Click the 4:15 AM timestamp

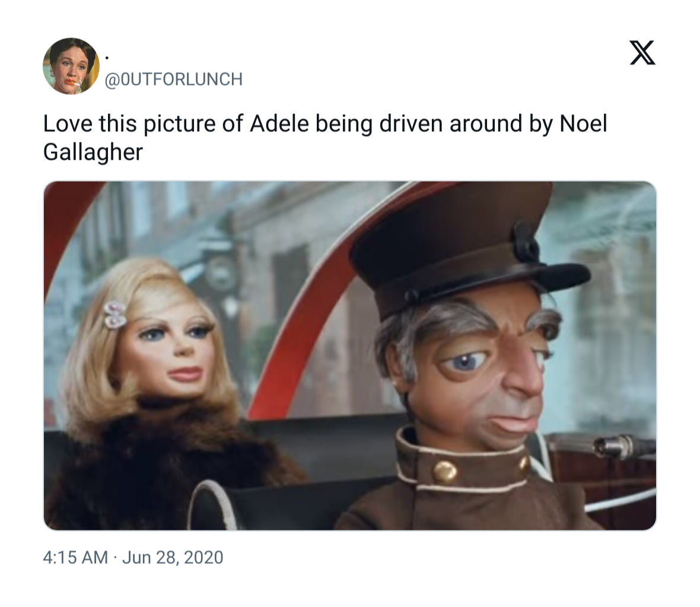pyautogui.click(x=75, y=557)
